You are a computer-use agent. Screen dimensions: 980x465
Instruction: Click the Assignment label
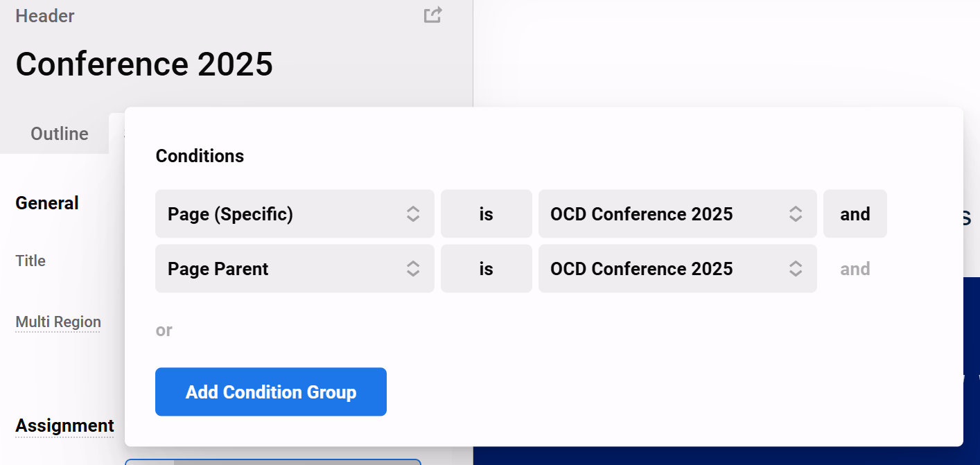pos(64,425)
